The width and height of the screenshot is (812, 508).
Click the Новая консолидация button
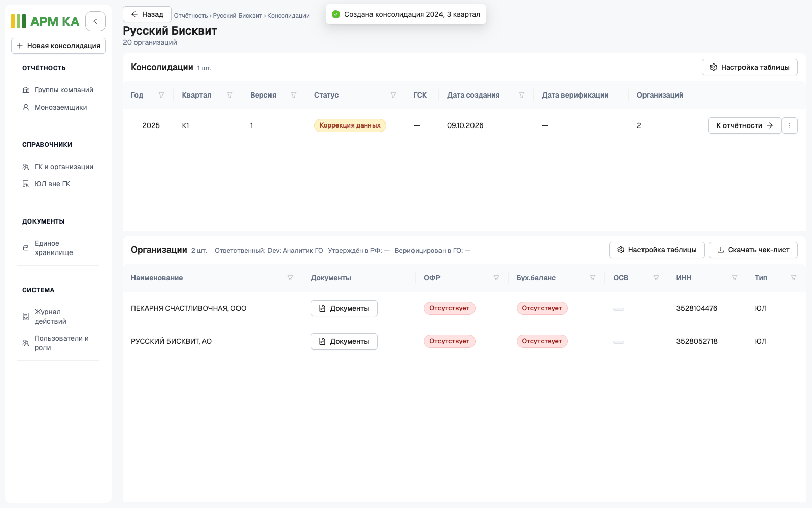coord(58,46)
